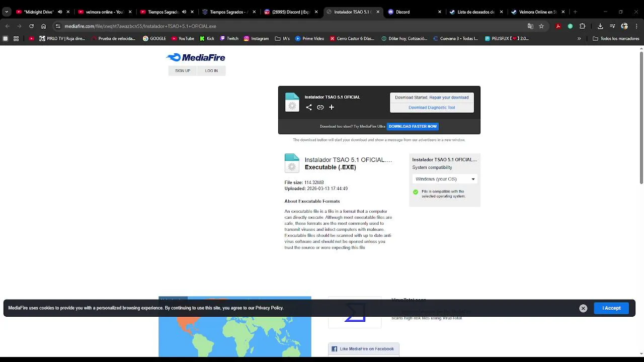Open the green Grammarly extension icon
The height and width of the screenshot is (362, 644).
[x=570, y=26]
